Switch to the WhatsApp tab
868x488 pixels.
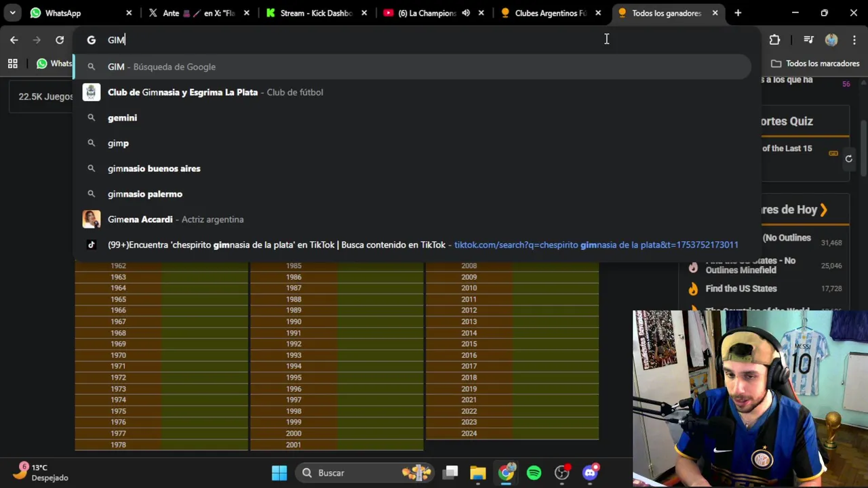(x=80, y=13)
